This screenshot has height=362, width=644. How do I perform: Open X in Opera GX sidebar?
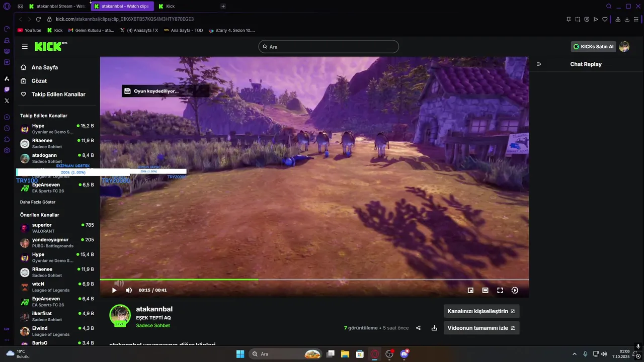click(7, 101)
